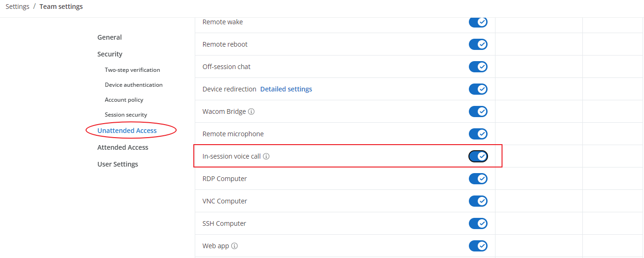Click the In-session voice call info icon

pos(266,156)
